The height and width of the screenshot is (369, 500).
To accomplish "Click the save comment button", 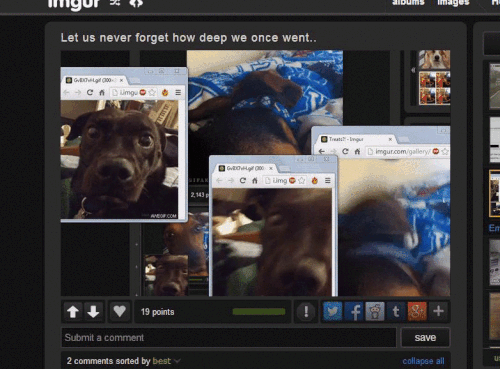I will click(425, 338).
